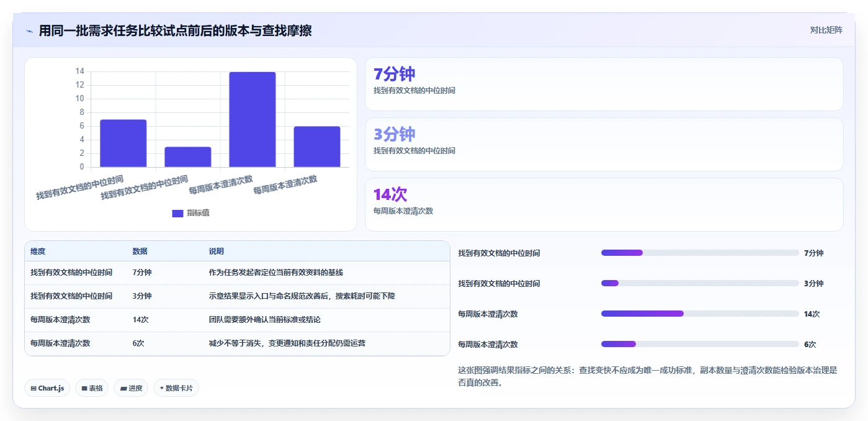Viewport: 868px width, 421px height.
Task: Click the progress bar for the 14次 row
Action: pyautogui.click(x=700, y=314)
